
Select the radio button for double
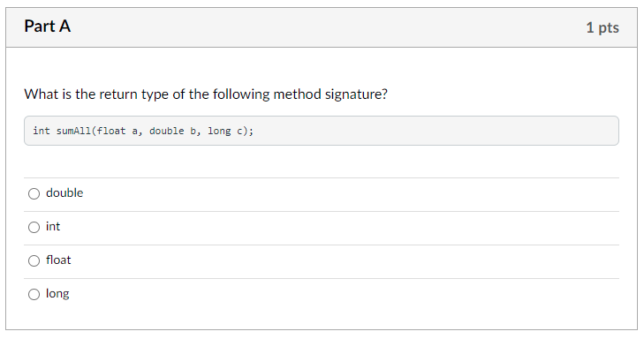34,193
